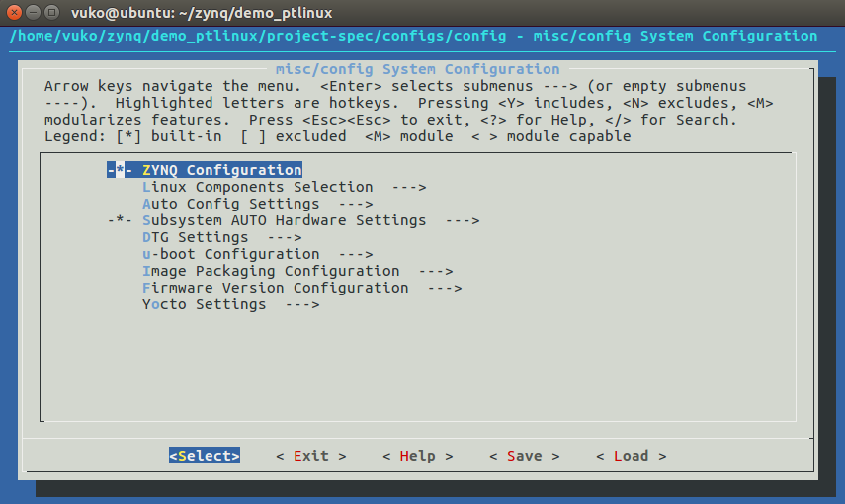Close the terminal window
This screenshot has height=504, width=845.
click(x=15, y=12)
